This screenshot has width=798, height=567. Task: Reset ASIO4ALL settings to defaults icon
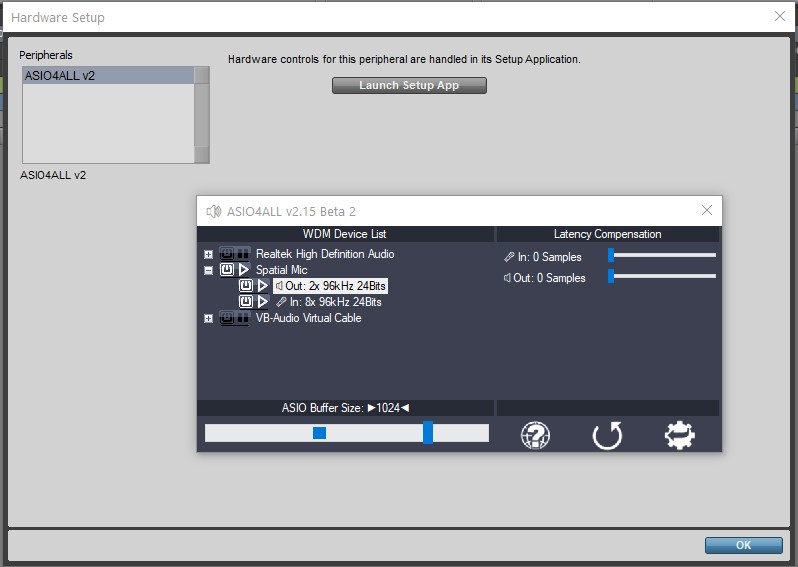pyautogui.click(x=607, y=436)
